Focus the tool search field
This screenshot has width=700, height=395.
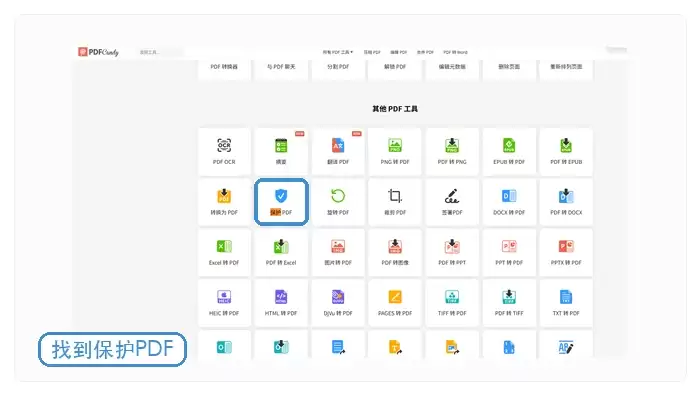(160, 52)
